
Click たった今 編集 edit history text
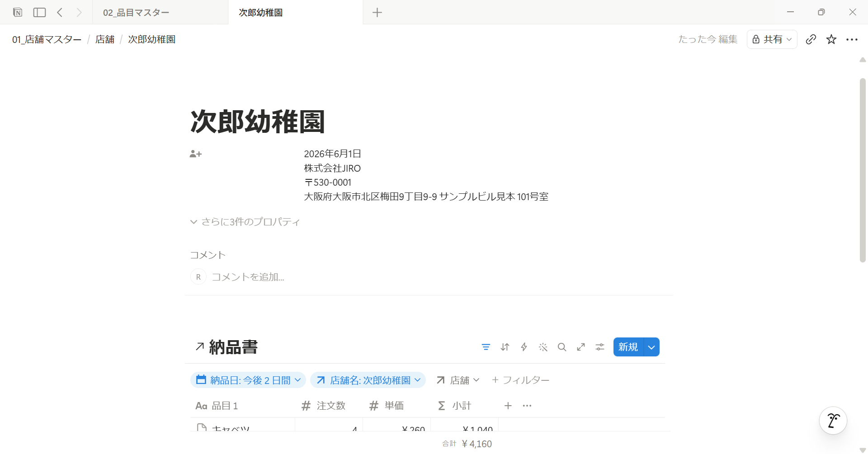click(x=708, y=39)
